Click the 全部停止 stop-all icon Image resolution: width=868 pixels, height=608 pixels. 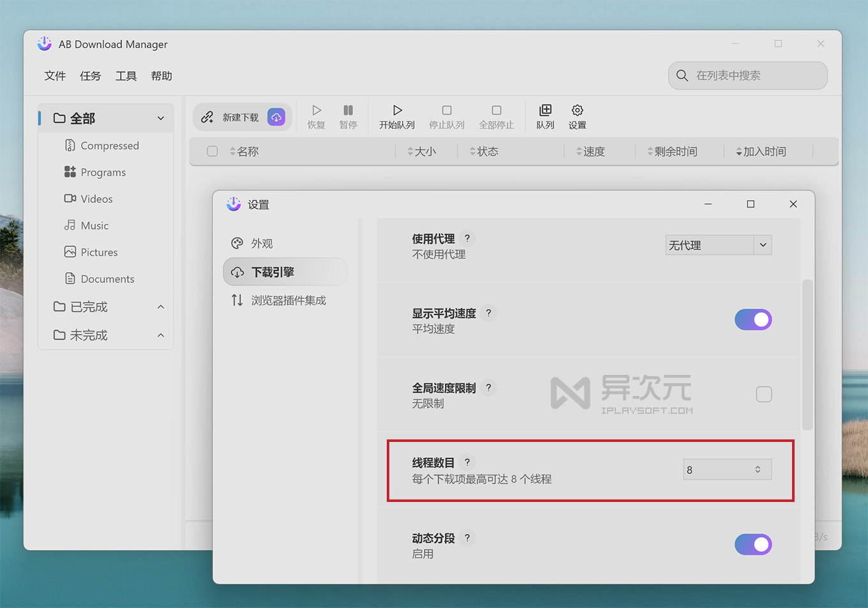tap(496, 115)
